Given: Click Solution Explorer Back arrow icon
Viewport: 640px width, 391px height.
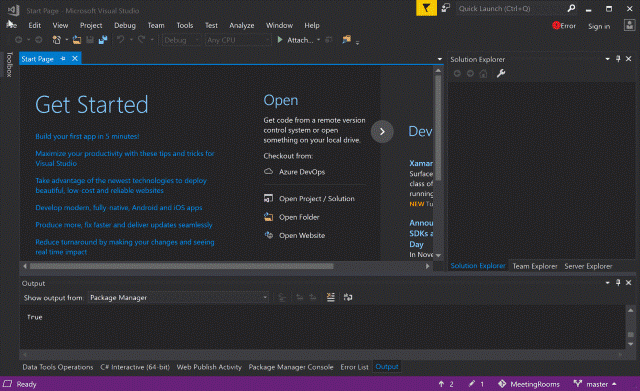Looking at the screenshot, I should 457,73.
